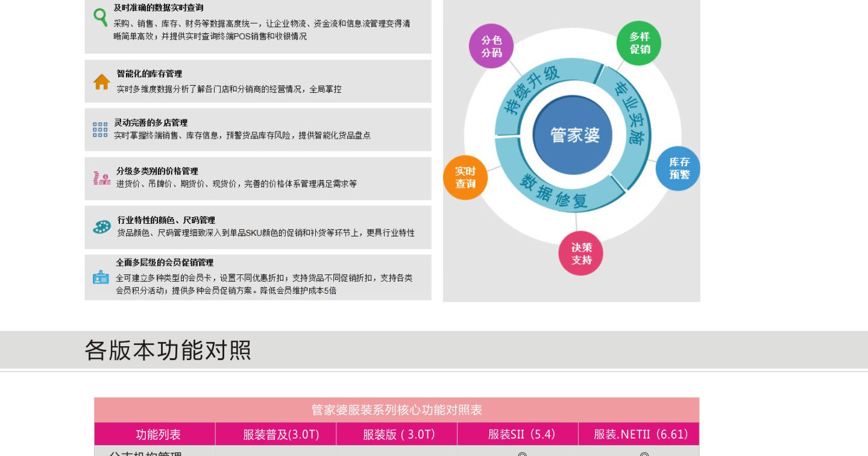Viewport: 868px width, 456px height.
Task: Click heading 灵动完善的多店管理
Action: [151, 122]
